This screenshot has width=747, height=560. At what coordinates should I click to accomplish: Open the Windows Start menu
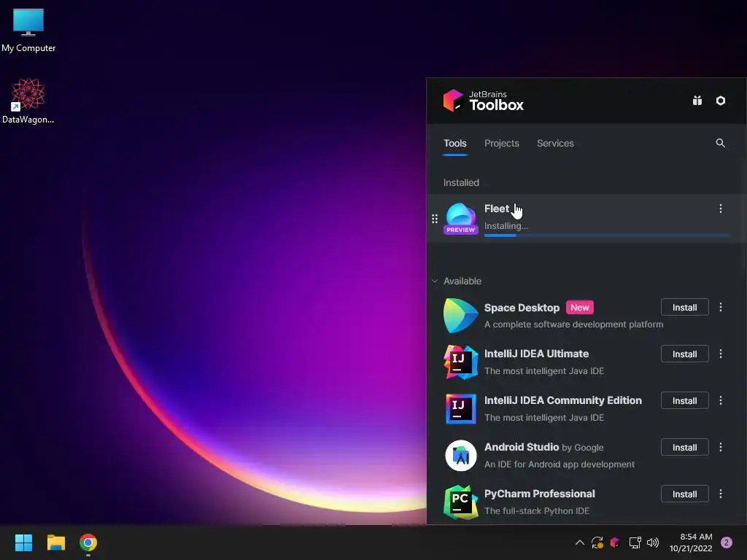pyautogui.click(x=23, y=542)
